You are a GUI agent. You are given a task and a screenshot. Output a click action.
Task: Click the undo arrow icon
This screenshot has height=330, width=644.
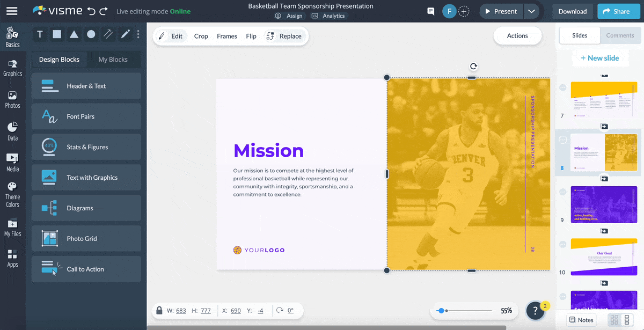coord(91,11)
